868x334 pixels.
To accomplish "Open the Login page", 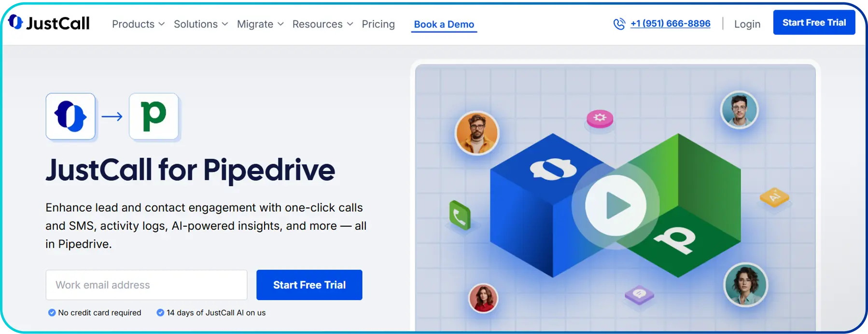I will (x=747, y=24).
